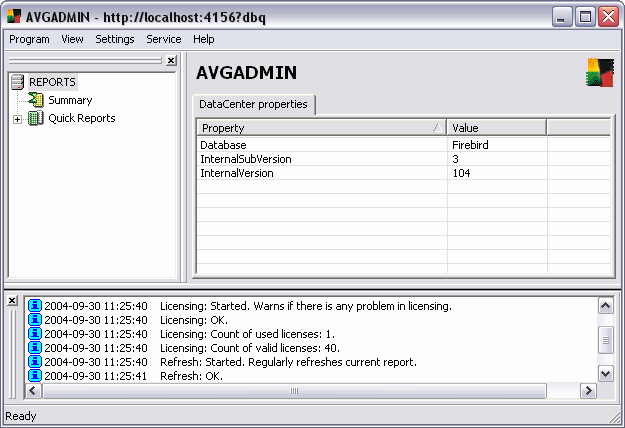Screen dimensions: 625x428
Task: Click info icon of 'Refresh: Started' log entry
Action: coord(35,361)
